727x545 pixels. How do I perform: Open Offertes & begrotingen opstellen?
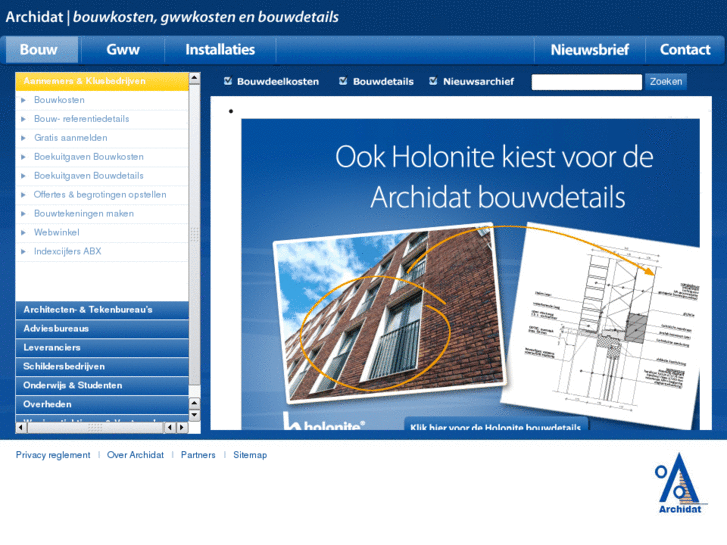coord(100,195)
